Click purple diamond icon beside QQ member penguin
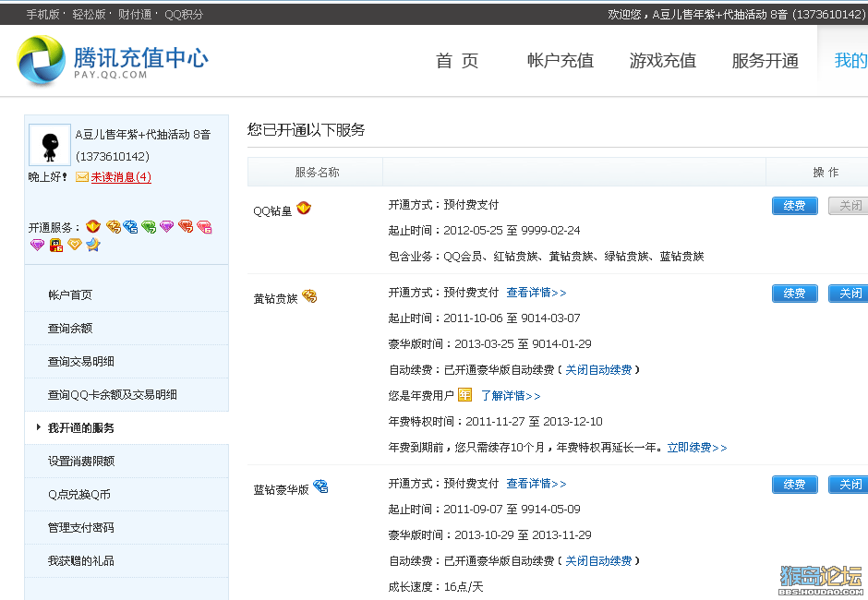 37,245
